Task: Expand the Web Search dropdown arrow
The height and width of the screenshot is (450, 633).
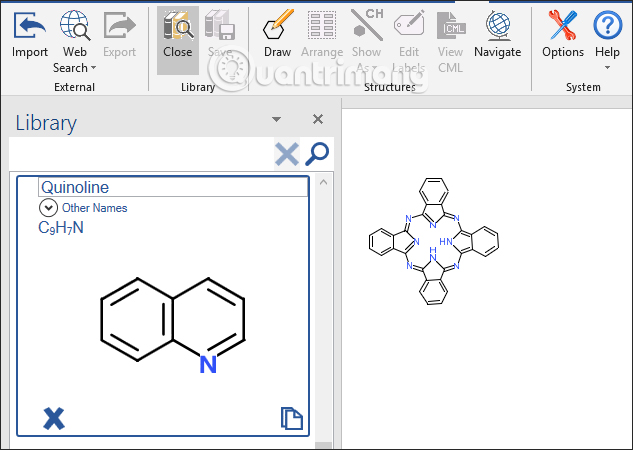Action: click(x=94, y=68)
